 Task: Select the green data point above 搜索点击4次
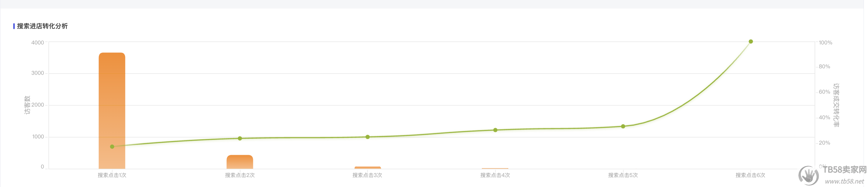(495, 130)
